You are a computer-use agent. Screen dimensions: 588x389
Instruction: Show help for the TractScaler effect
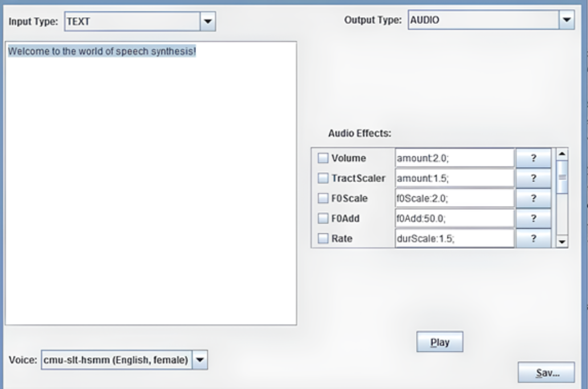coord(533,178)
